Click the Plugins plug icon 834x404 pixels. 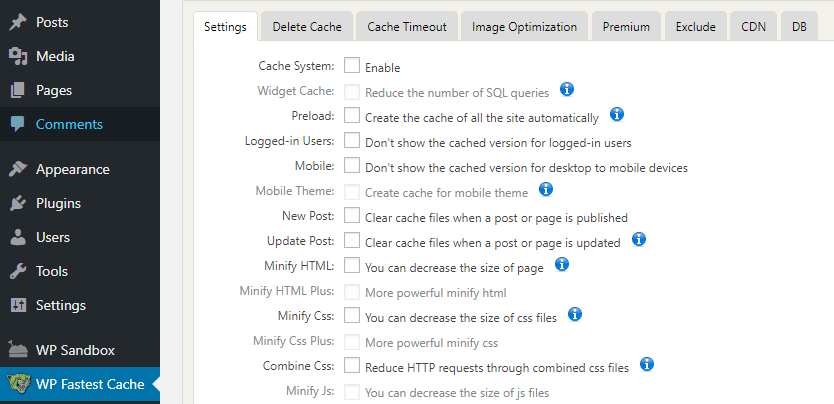(18, 204)
